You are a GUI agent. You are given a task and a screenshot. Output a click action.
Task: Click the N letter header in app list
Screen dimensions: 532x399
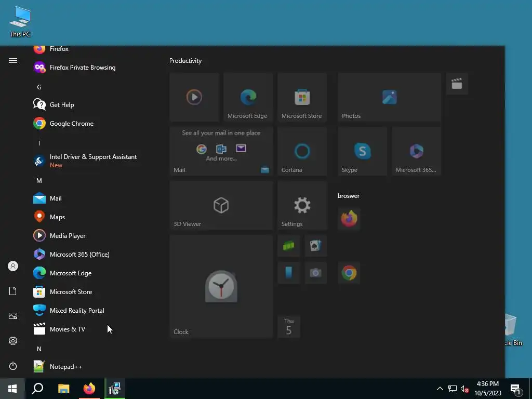[x=39, y=349]
